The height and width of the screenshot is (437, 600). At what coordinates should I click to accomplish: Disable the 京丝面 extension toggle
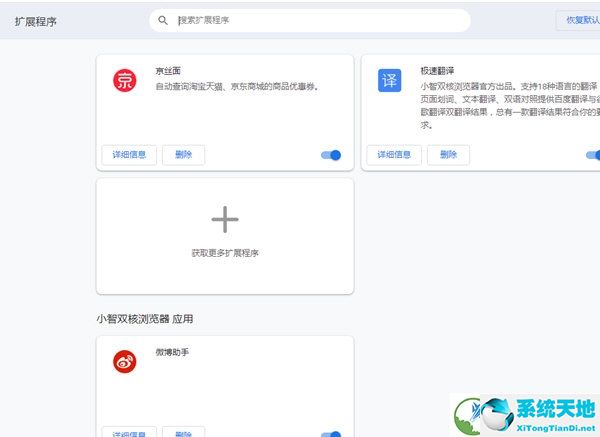point(331,155)
